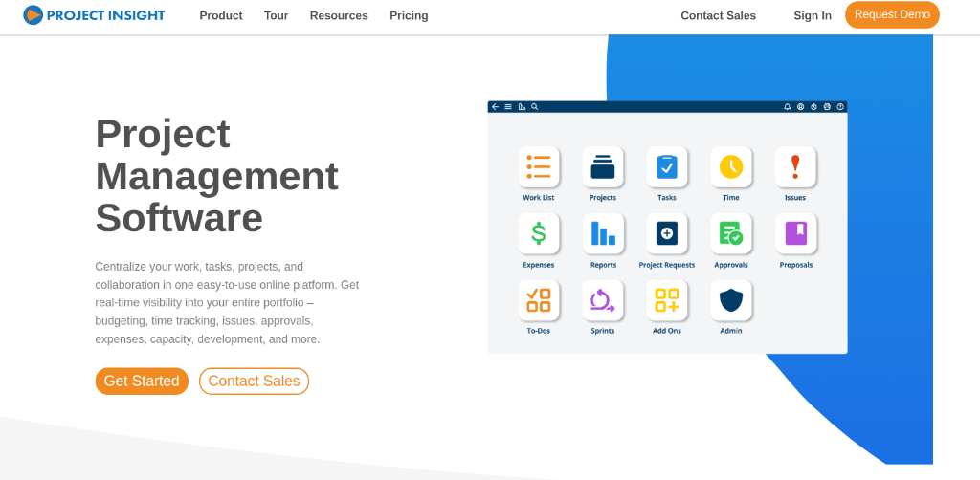Click the 'Project Requests' label text

(x=667, y=265)
